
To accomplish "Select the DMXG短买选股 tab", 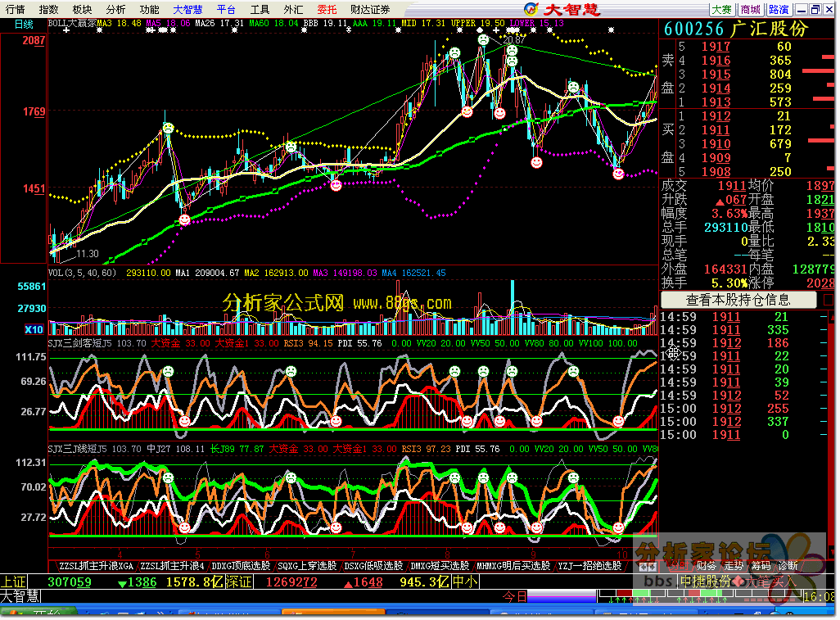I will [440, 565].
